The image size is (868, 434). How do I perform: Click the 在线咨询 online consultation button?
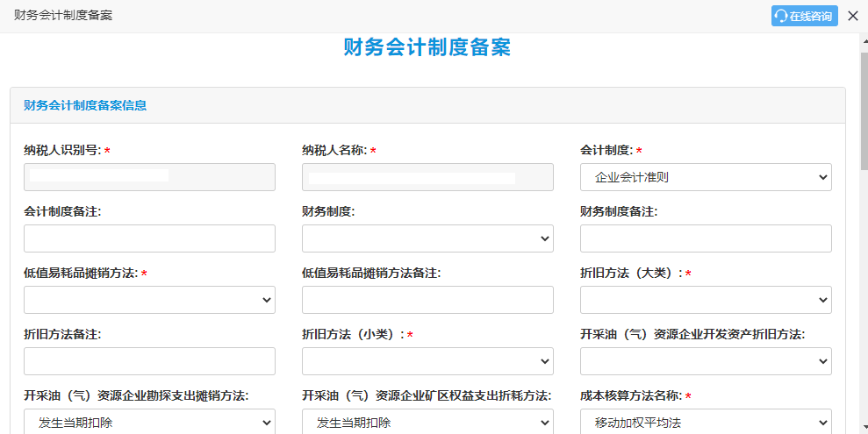tap(804, 16)
